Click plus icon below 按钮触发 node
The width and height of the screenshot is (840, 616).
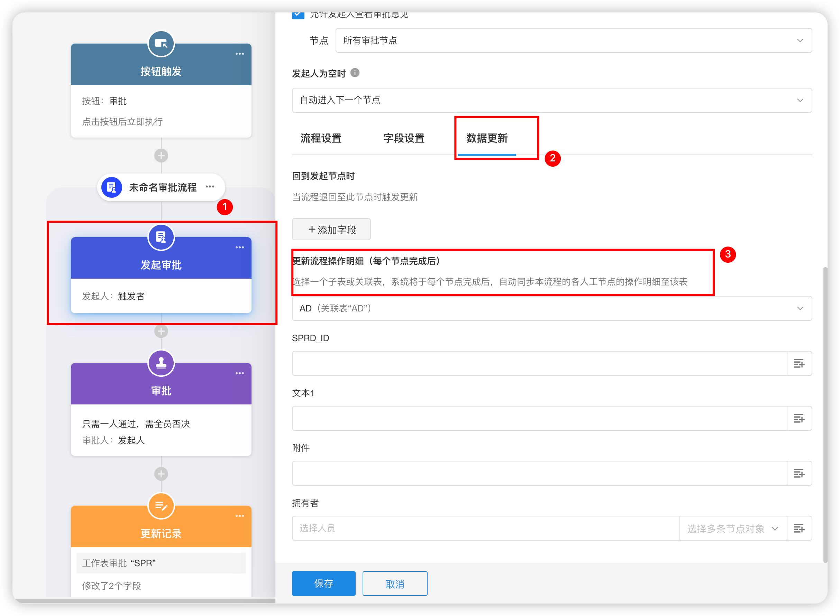(161, 156)
